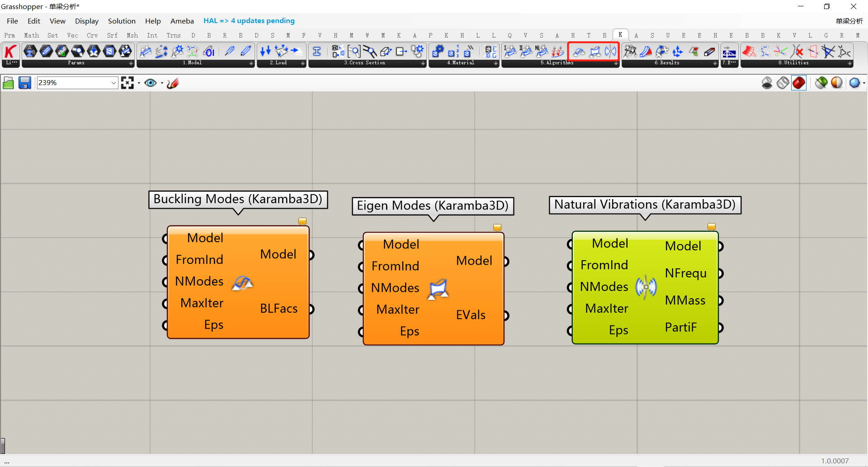Click the orange half-sphere preview color icon
This screenshot has height=467, width=868.
click(837, 83)
